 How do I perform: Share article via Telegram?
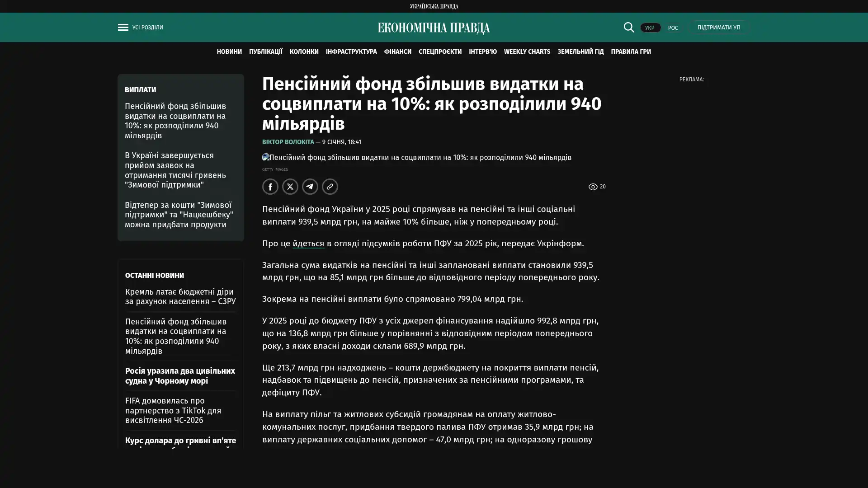[310, 187]
